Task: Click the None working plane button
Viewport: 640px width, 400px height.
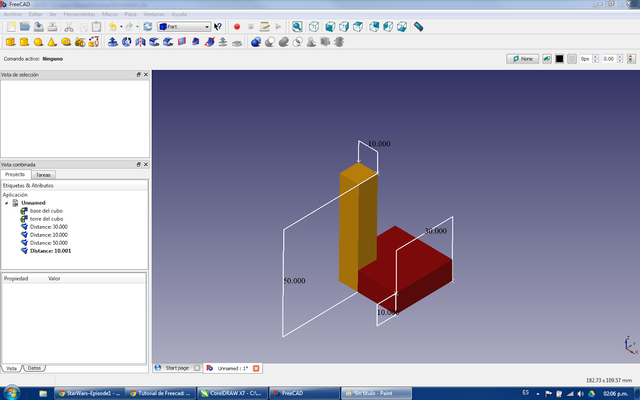Action: 521,59
